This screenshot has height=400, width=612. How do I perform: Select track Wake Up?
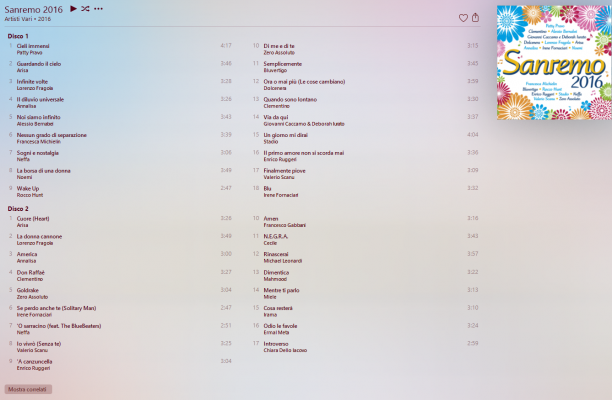click(x=28, y=188)
